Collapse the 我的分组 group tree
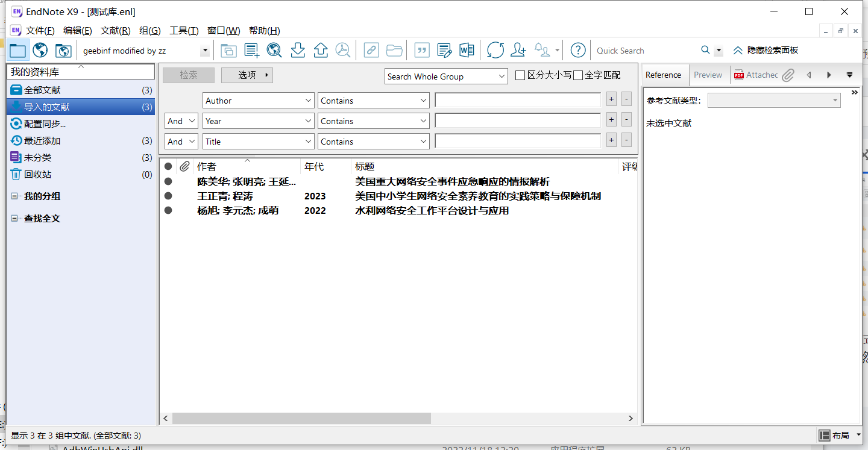 [x=14, y=196]
